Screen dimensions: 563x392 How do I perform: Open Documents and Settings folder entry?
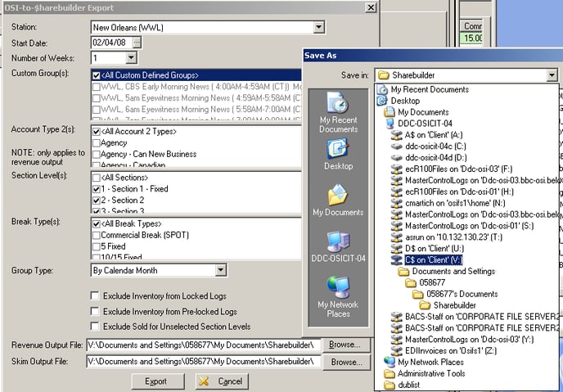[447, 272]
